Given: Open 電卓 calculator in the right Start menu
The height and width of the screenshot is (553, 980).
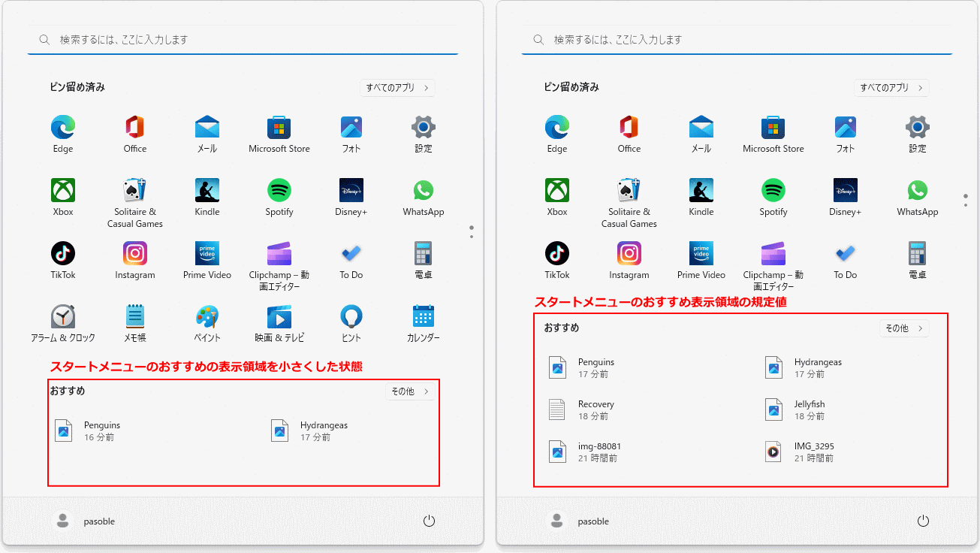Looking at the screenshot, I should click(918, 261).
